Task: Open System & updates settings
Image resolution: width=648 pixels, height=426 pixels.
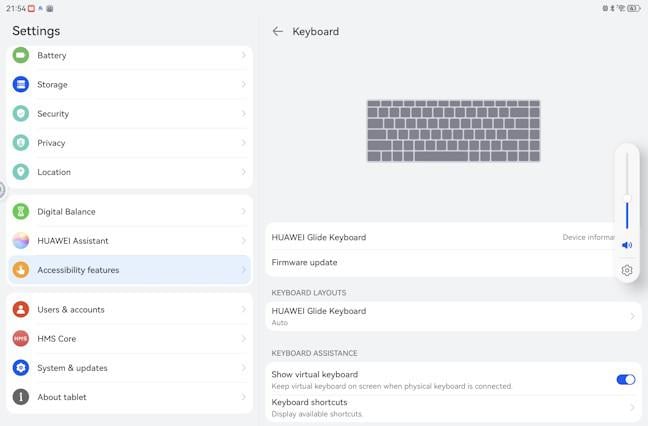Action: coord(129,368)
